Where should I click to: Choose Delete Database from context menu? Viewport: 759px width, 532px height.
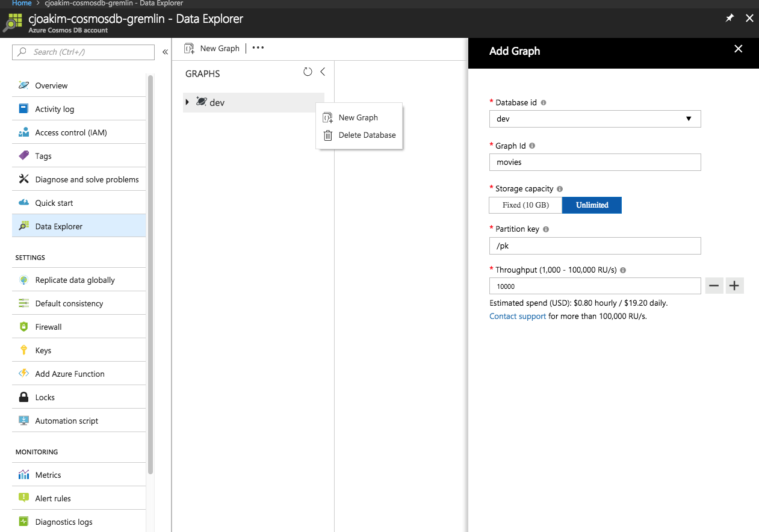coord(359,135)
